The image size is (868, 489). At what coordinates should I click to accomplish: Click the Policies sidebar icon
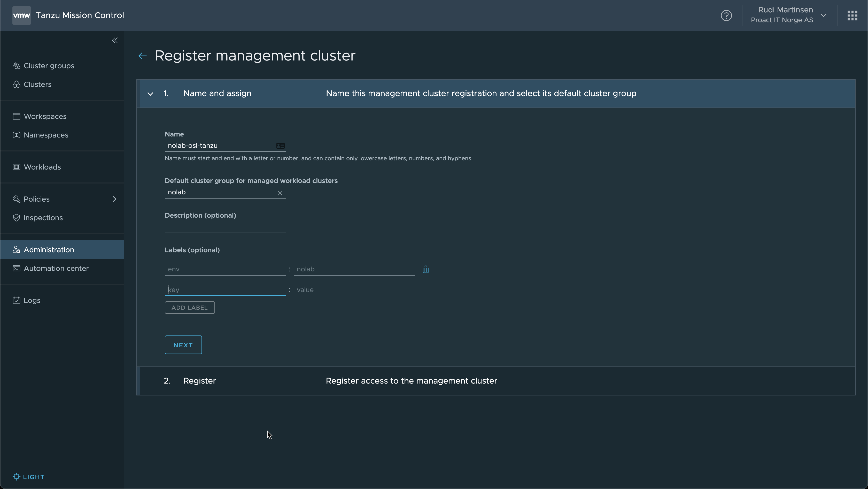[16, 199]
